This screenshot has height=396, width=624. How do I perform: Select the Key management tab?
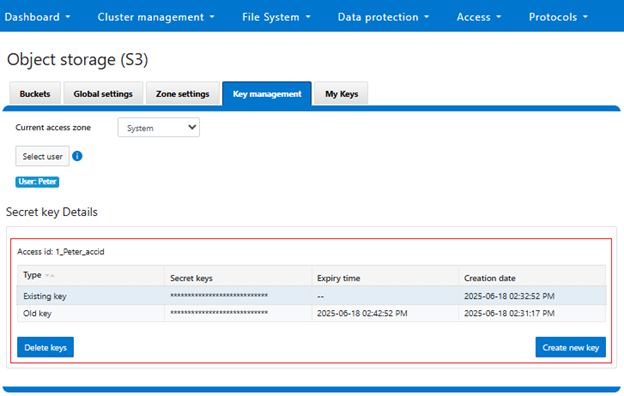click(267, 94)
